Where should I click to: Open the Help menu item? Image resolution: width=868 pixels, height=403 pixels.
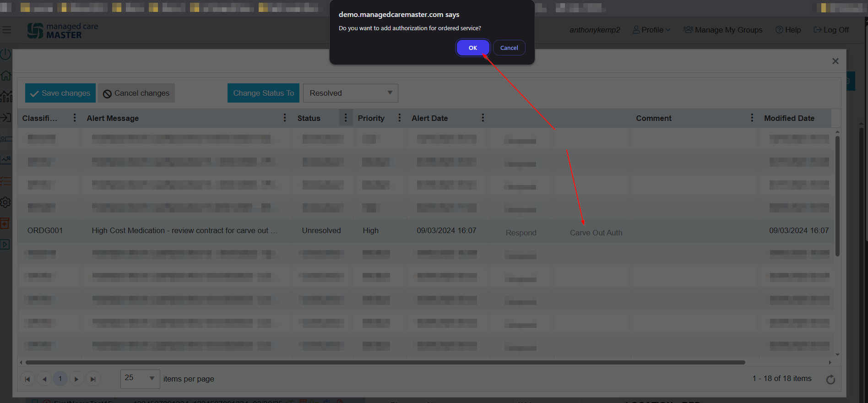point(788,30)
